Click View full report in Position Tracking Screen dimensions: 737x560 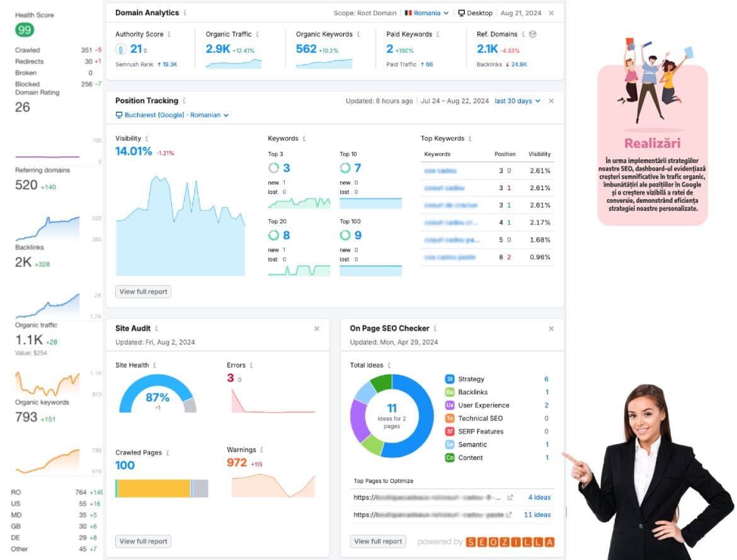[144, 292]
